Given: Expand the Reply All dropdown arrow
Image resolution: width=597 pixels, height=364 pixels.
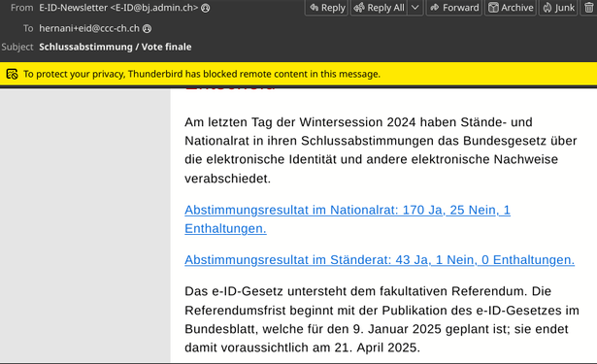Looking at the screenshot, I should tap(415, 8).
